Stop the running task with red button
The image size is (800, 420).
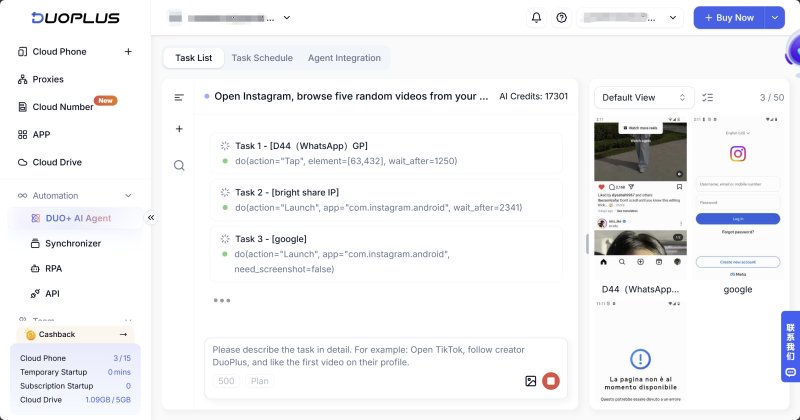click(551, 381)
